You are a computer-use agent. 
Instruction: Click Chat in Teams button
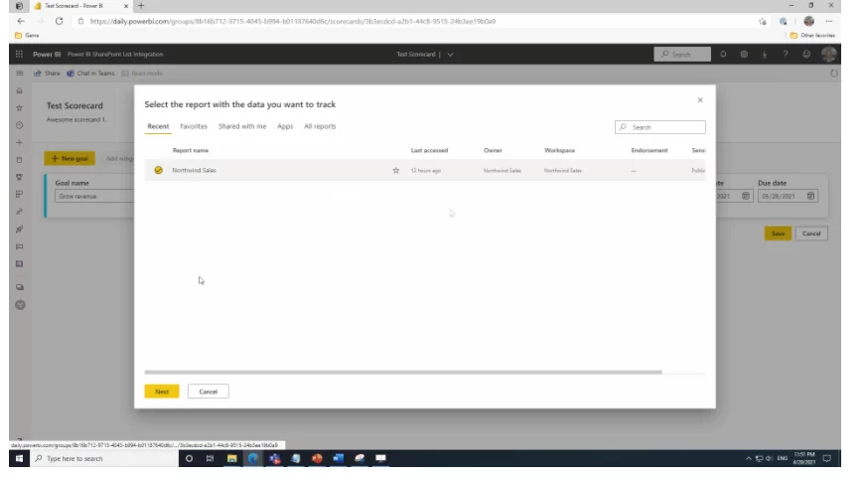[90, 74]
